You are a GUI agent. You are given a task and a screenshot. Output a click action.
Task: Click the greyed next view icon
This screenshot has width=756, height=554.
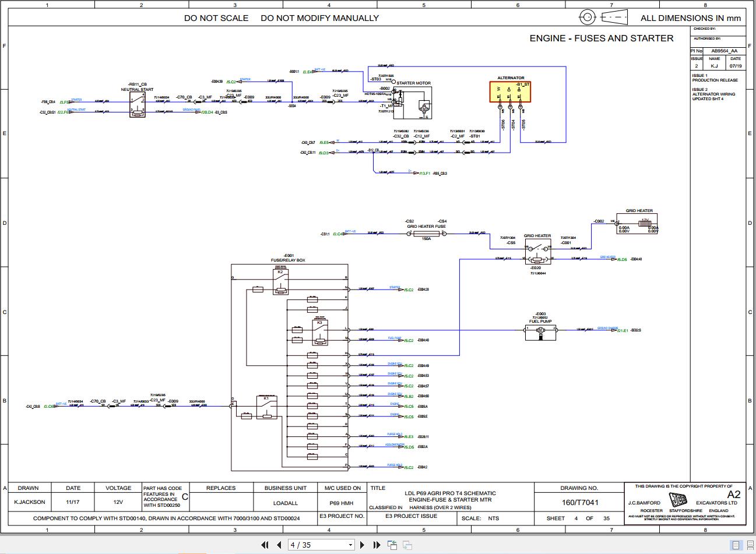[407, 545]
